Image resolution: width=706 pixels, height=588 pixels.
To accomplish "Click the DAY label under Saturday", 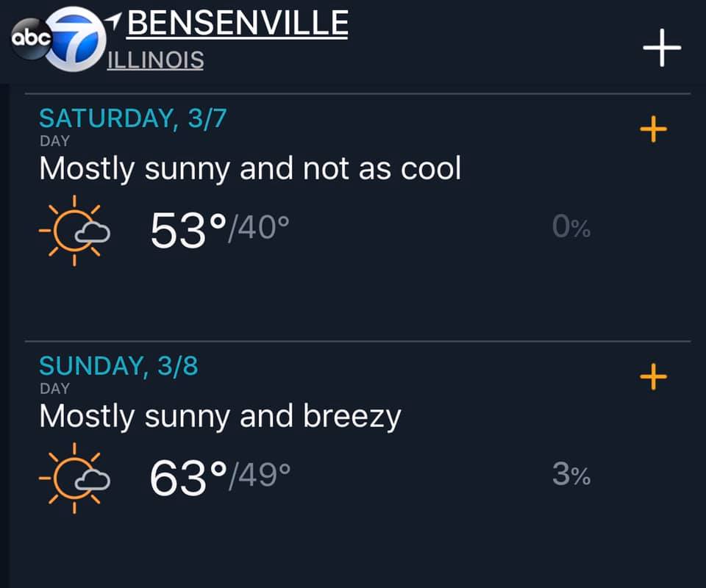I will point(54,141).
